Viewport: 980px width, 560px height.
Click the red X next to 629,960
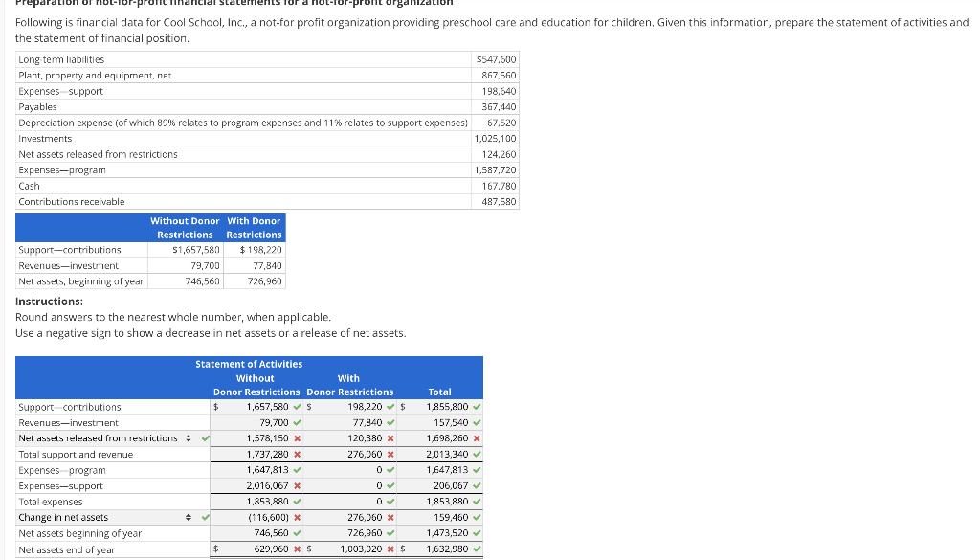point(298,549)
